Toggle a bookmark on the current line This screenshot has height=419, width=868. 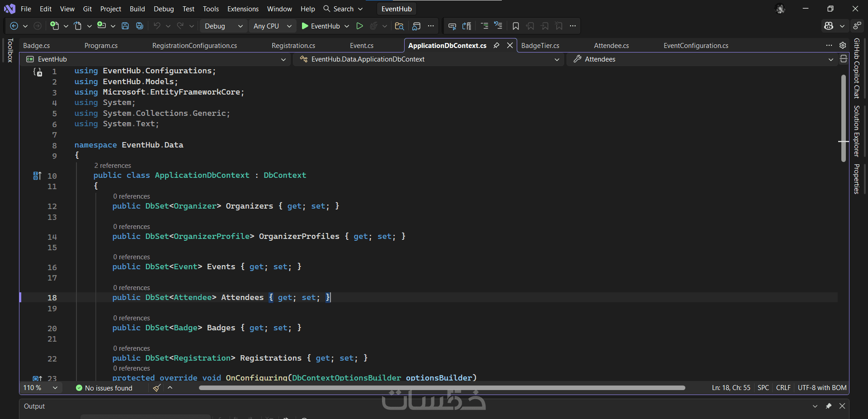[516, 26]
